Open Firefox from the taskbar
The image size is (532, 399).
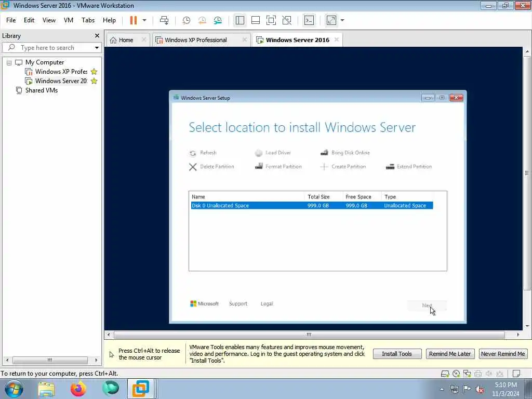tap(78, 389)
